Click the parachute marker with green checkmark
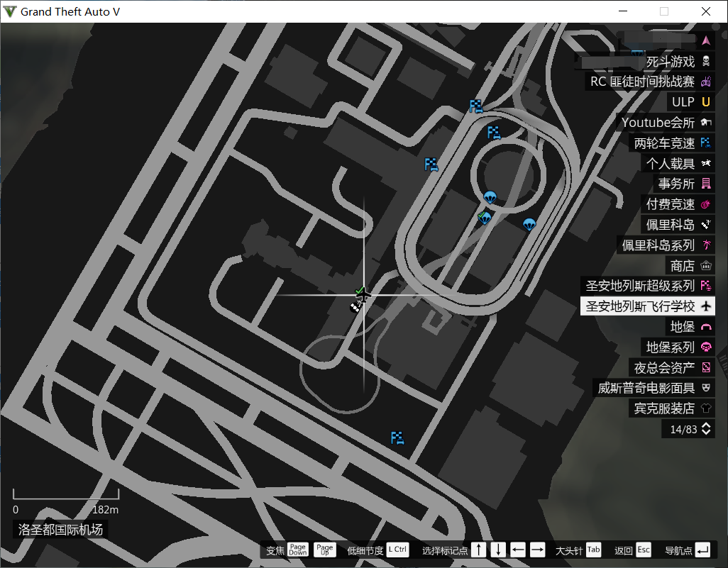 (x=484, y=217)
